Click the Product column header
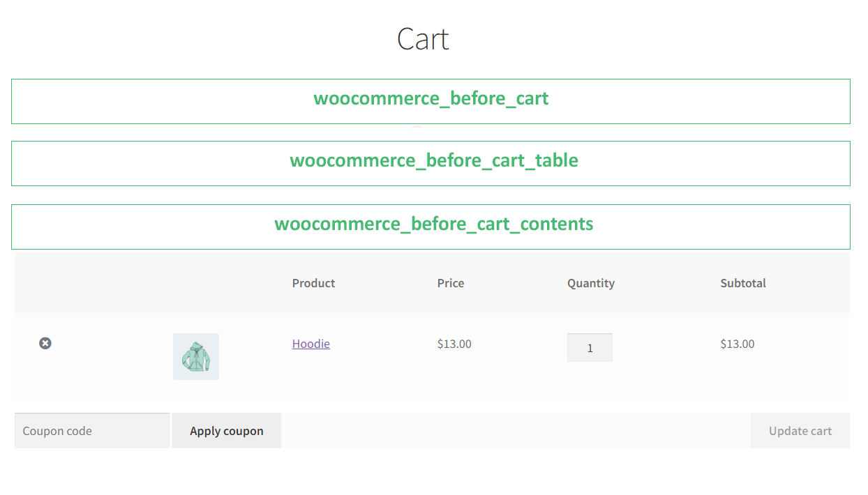The width and height of the screenshot is (868, 495). [313, 283]
